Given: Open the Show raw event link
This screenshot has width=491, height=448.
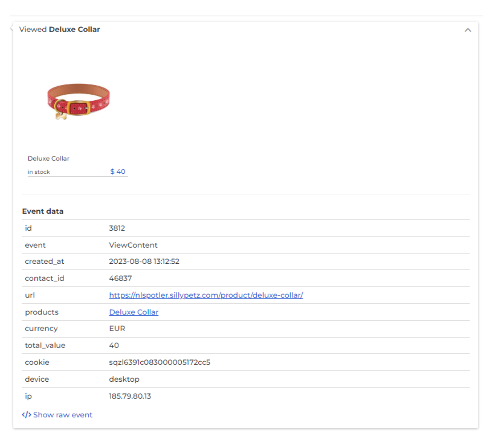Looking at the screenshot, I should point(63,415).
